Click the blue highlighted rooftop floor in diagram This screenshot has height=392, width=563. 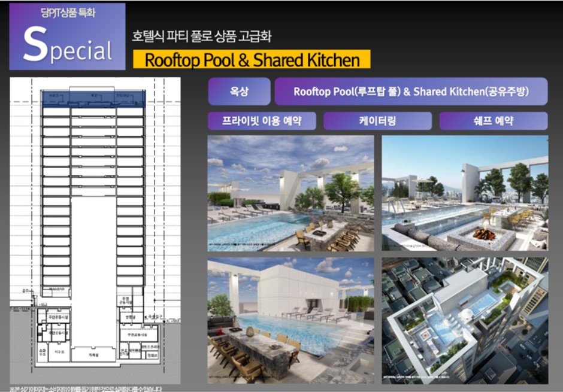[94, 97]
